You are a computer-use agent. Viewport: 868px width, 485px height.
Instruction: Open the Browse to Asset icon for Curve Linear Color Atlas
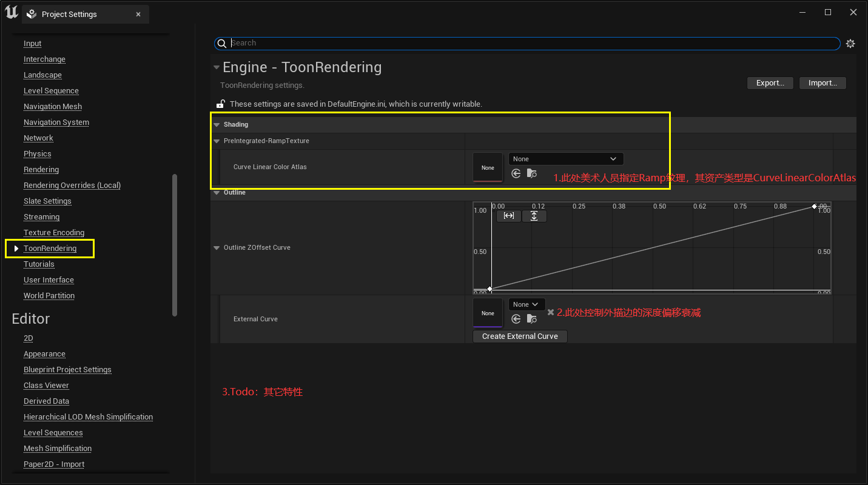tap(532, 173)
